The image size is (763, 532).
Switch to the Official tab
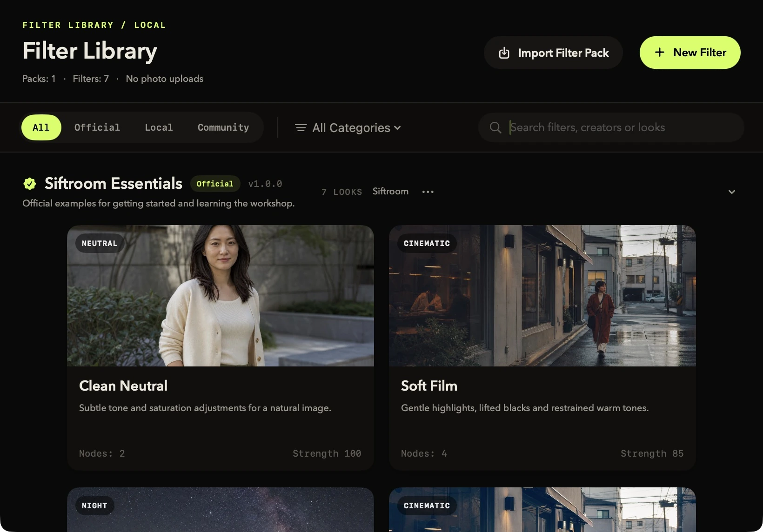coord(97,127)
